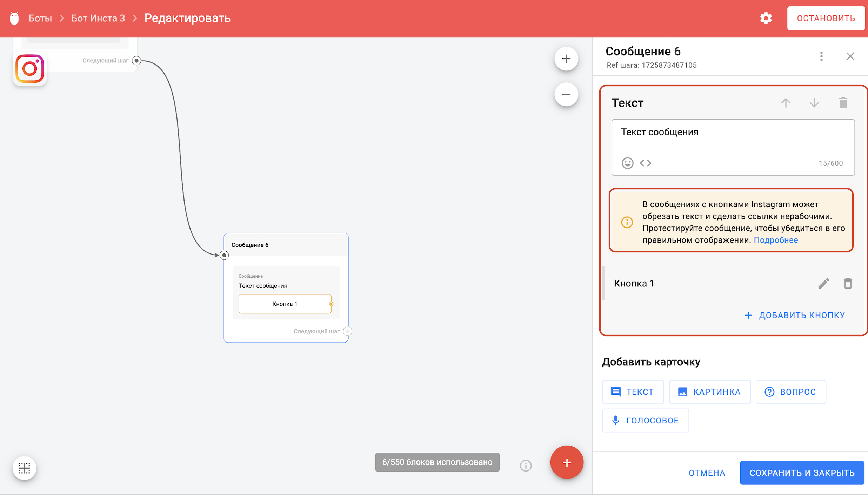Go to Боты breadcrumb

coord(40,18)
